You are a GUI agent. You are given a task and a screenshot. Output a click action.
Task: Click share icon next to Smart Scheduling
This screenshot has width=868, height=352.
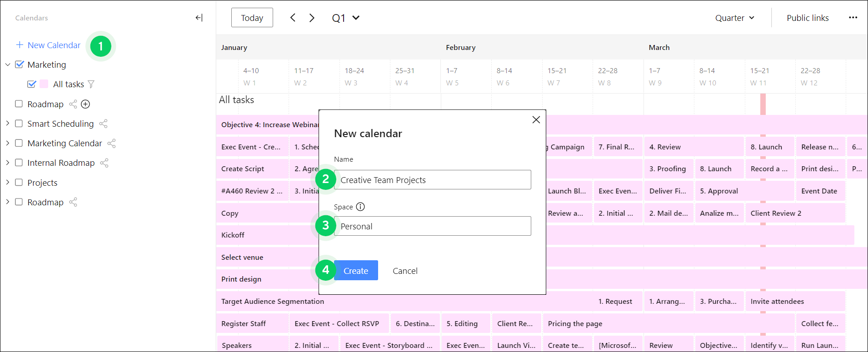coord(103,124)
